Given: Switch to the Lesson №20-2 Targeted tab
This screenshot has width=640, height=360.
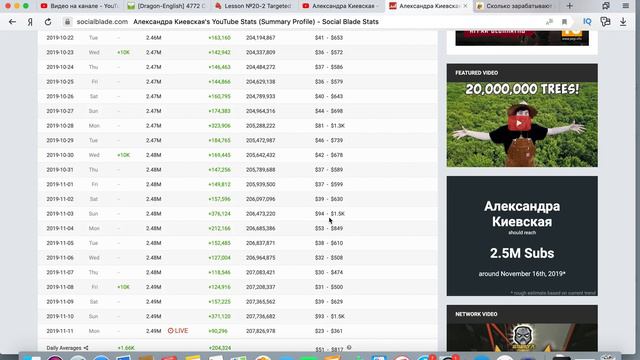Looking at the screenshot, I should (x=254, y=6).
